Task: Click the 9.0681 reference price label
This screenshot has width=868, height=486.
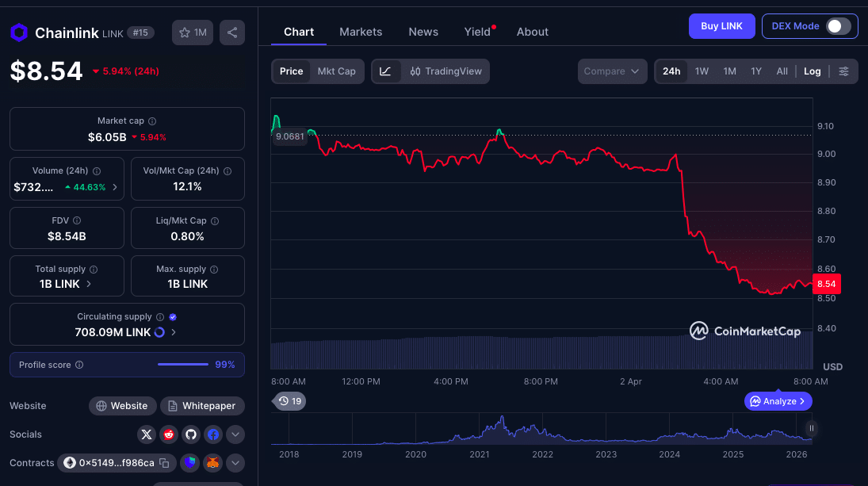Action: pos(289,136)
